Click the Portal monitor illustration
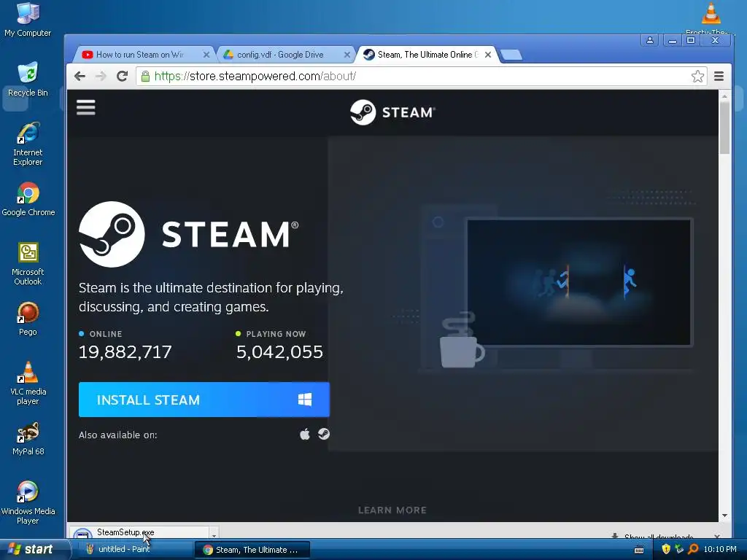 [x=578, y=282]
